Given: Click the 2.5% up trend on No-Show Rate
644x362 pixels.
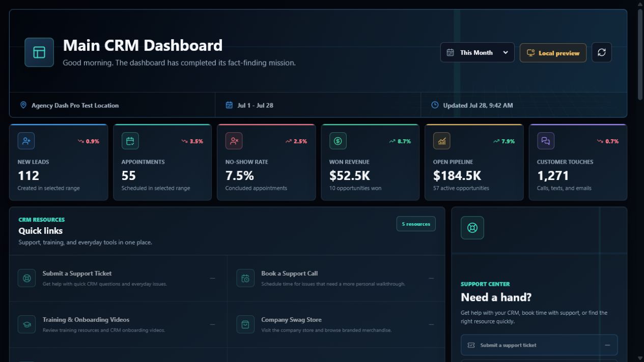Looking at the screenshot, I should 296,141.
